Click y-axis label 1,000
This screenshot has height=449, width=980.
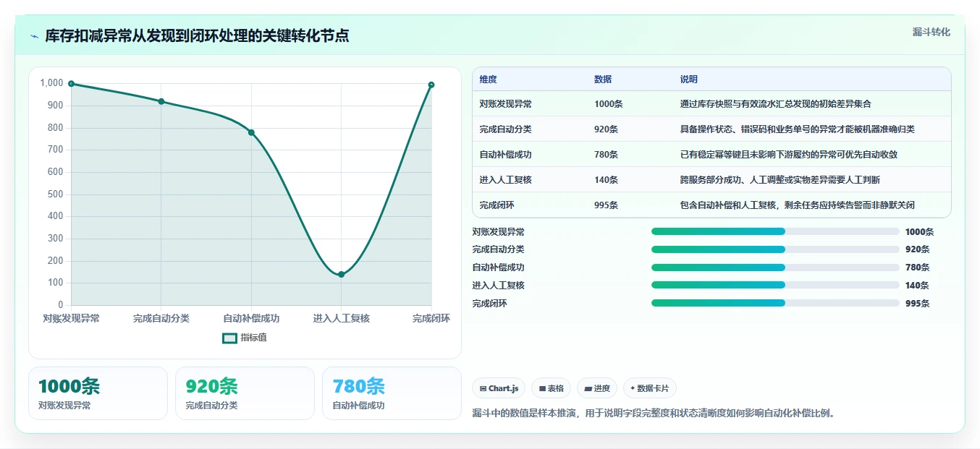[x=51, y=83]
